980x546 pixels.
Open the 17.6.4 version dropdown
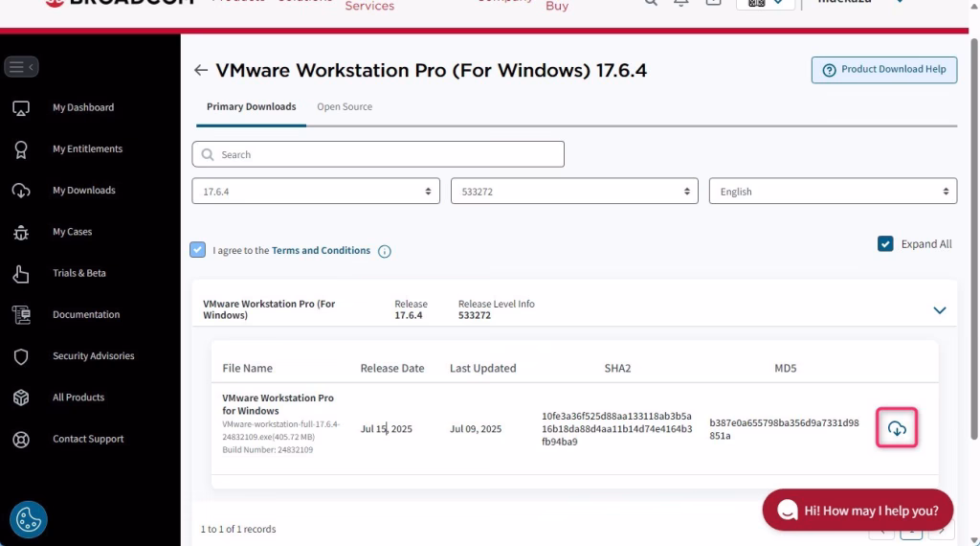pyautogui.click(x=316, y=192)
